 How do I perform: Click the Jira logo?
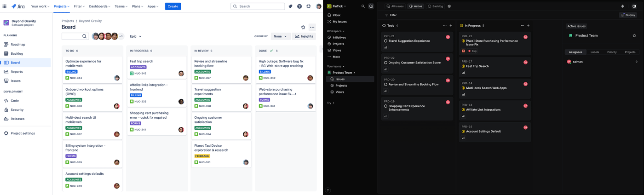click(18, 6)
